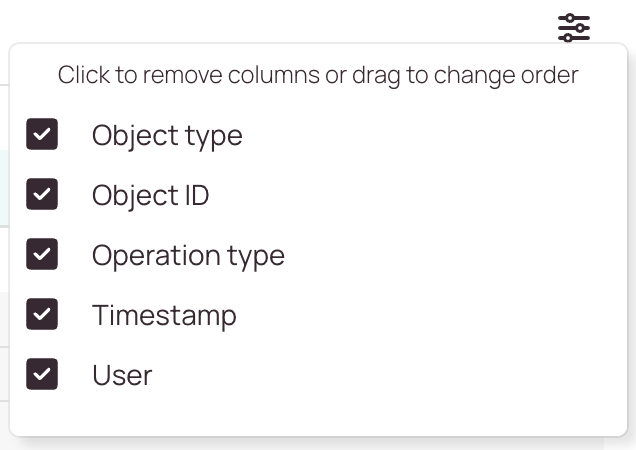
Task: Click the teal highlighted row strip behind popup
Action: 4,188
